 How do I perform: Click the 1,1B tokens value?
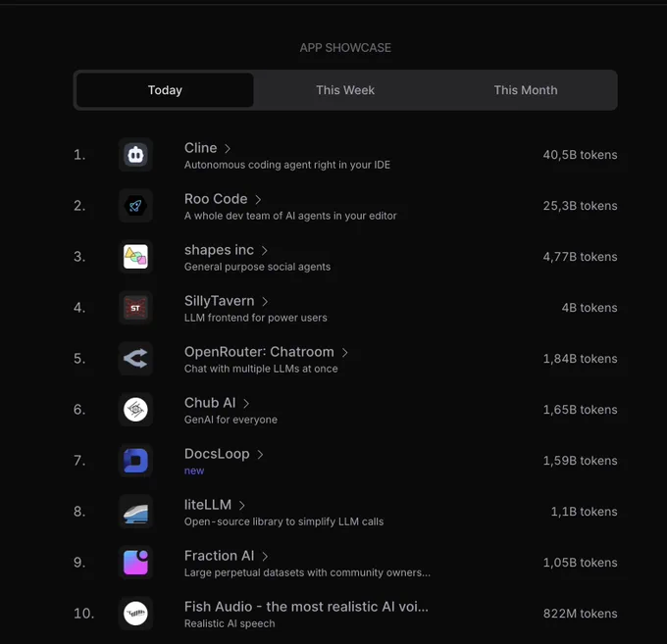click(584, 512)
